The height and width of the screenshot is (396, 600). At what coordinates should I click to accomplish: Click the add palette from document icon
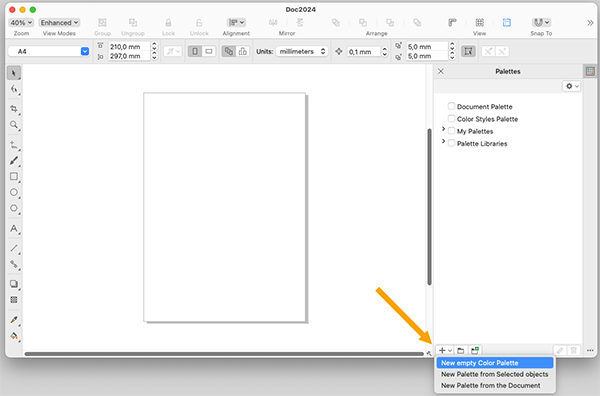point(475,350)
